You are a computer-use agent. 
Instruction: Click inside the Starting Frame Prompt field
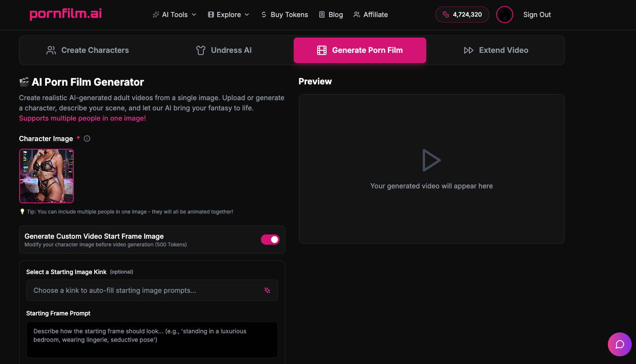point(152,339)
